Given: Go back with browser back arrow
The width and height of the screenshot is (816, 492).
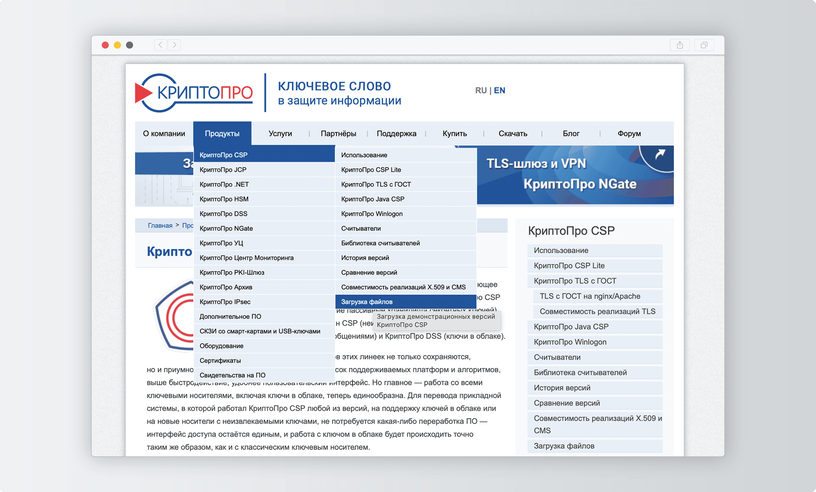Looking at the screenshot, I should coord(160,45).
